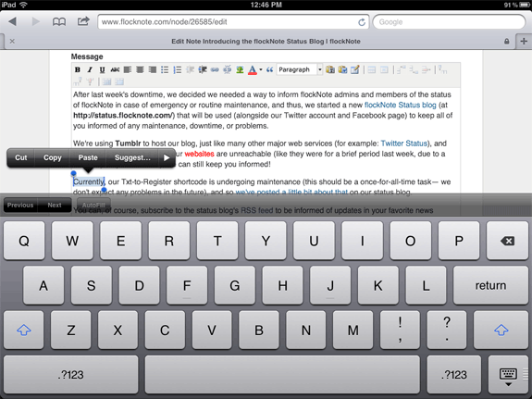
Task: Toggle bold formatting in editor toolbar
Action: [78, 69]
